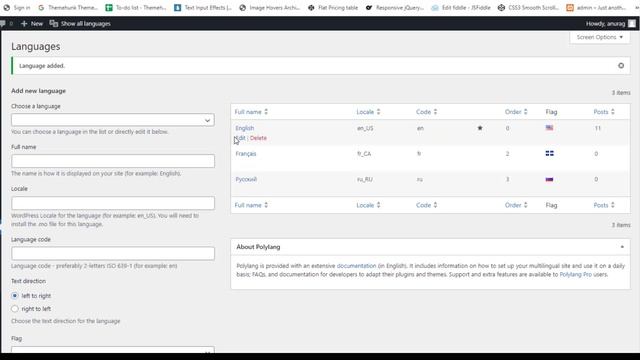640x360 pixels.
Task: Click the user avatar in admin bar
Action: click(x=632, y=24)
